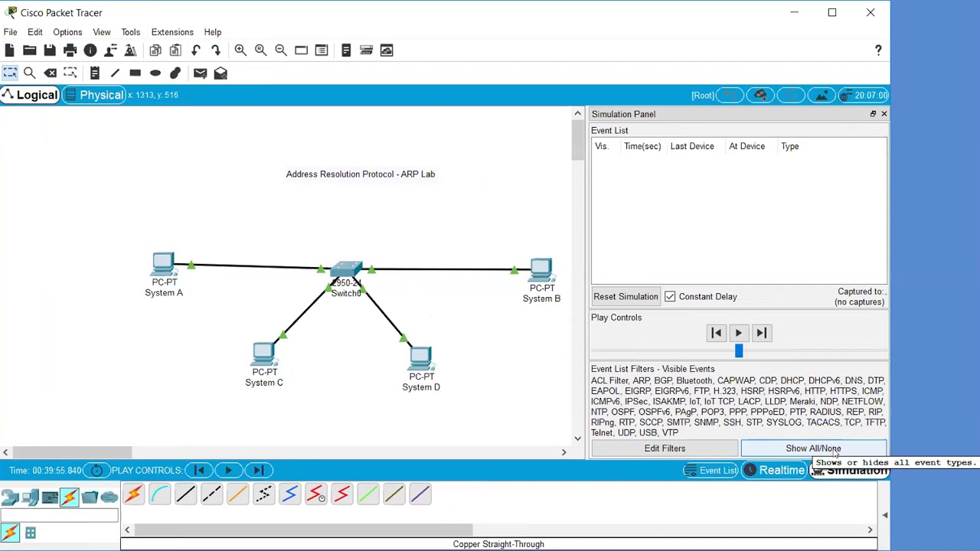
Task: Capture forward step in Simulation Panel
Action: click(761, 333)
